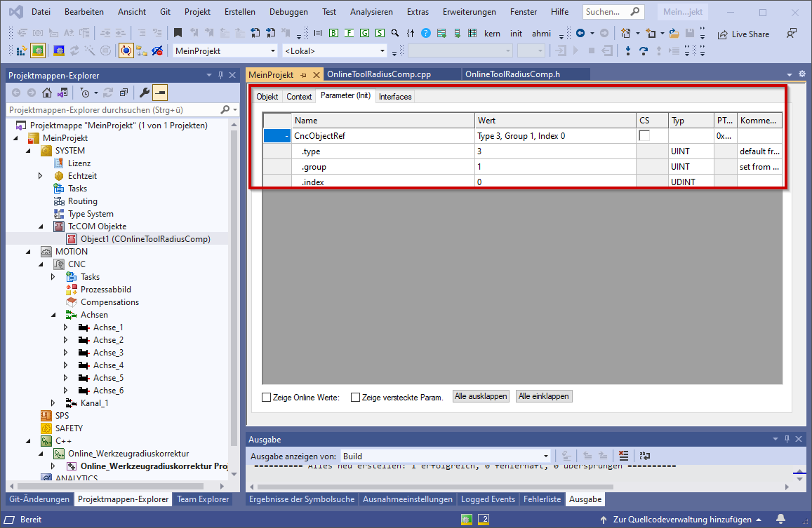Open the Erweiterungen menu
The width and height of the screenshot is (812, 528).
470,11
